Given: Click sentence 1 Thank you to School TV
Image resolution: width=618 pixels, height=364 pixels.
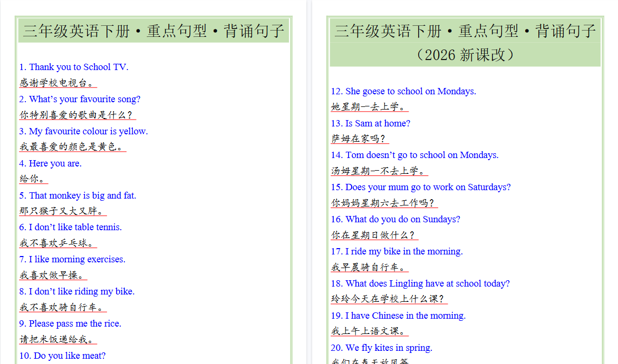Looking at the screenshot, I should (x=74, y=67).
